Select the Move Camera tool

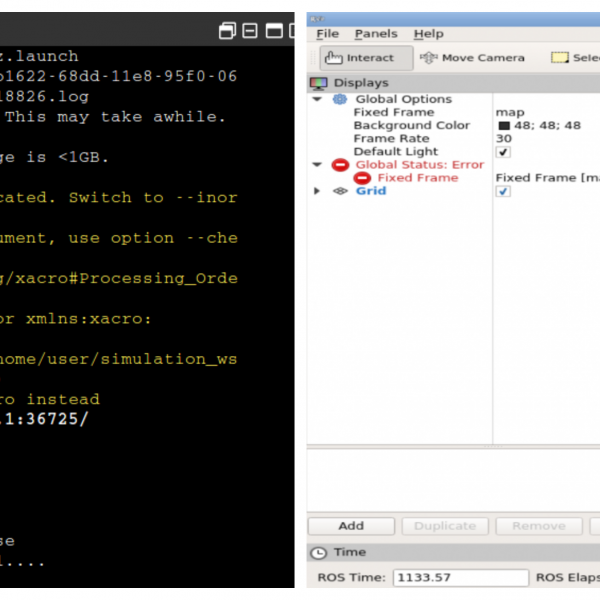(x=472, y=58)
